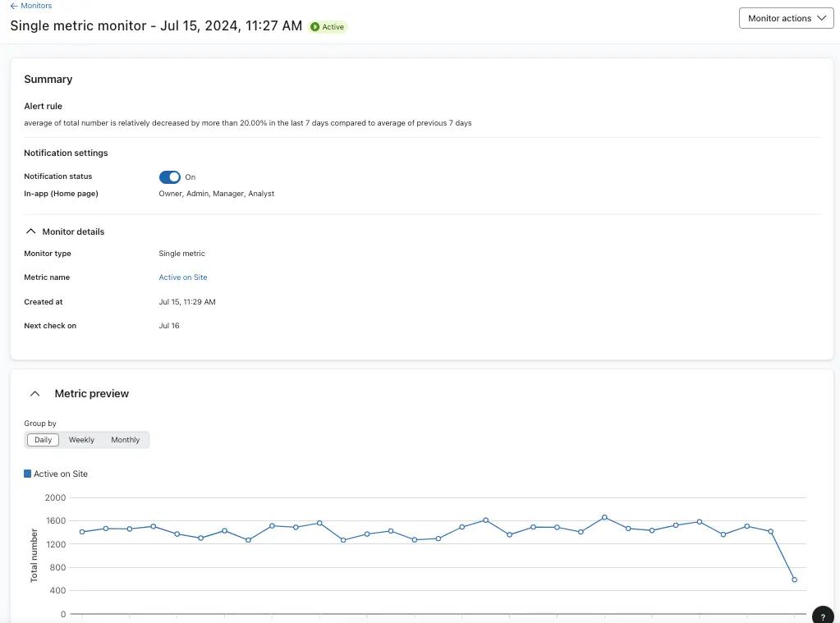Open the Monitor actions dropdown
Screen dimensions: 840x623
tap(785, 17)
